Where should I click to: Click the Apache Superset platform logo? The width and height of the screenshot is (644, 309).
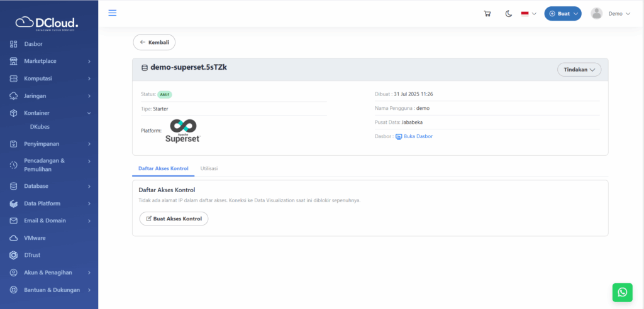[x=182, y=131]
